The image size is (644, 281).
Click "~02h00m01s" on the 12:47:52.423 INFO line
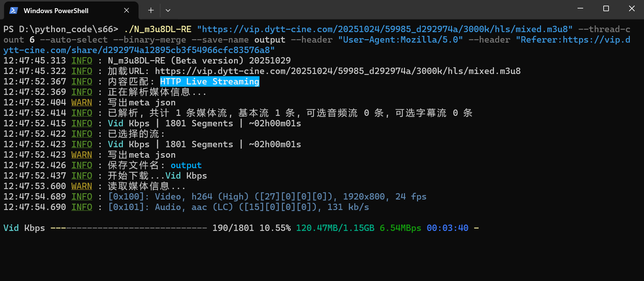[275, 144]
